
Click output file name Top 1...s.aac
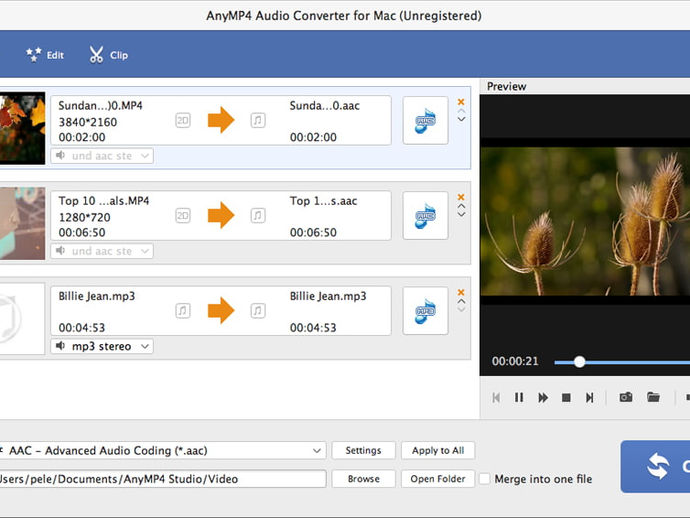[323, 201]
